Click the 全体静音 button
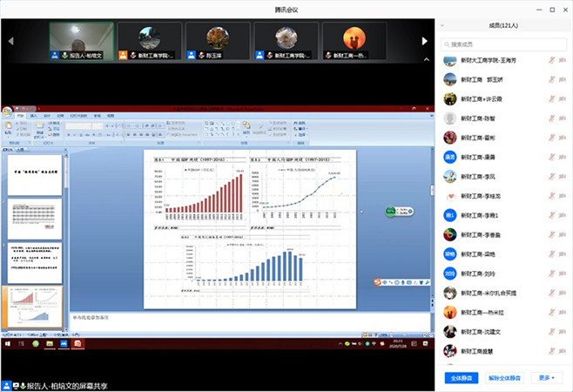 pyautogui.click(x=462, y=378)
